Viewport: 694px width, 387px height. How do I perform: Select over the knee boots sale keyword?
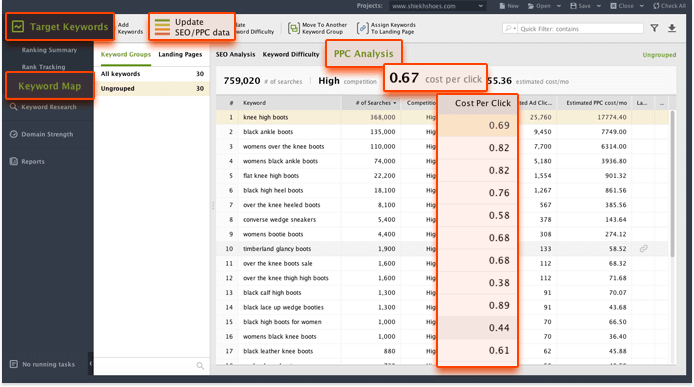coord(278,263)
